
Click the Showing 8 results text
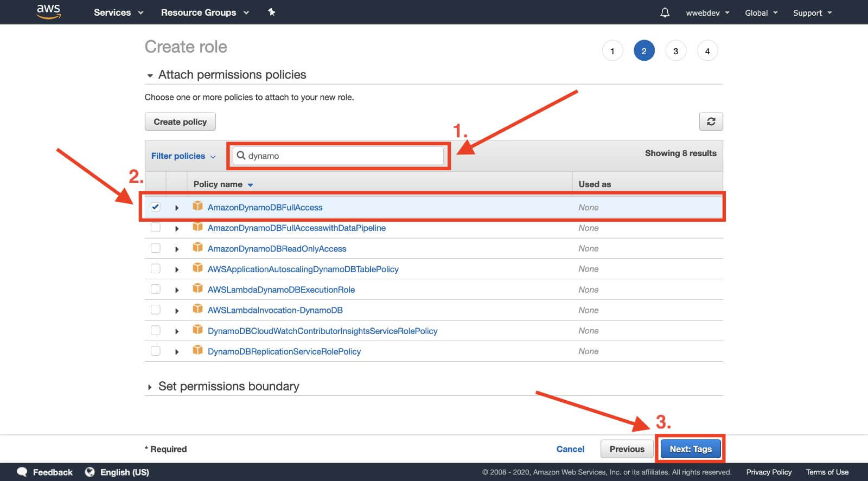680,153
